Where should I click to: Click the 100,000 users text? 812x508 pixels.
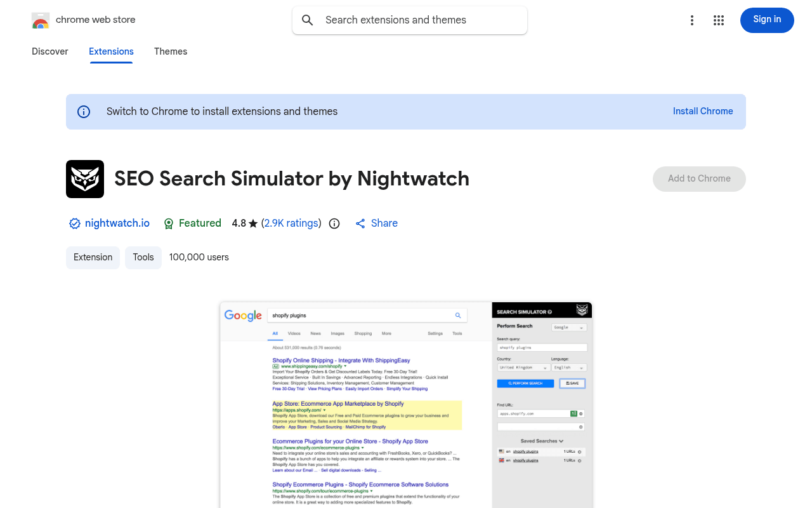coord(199,258)
